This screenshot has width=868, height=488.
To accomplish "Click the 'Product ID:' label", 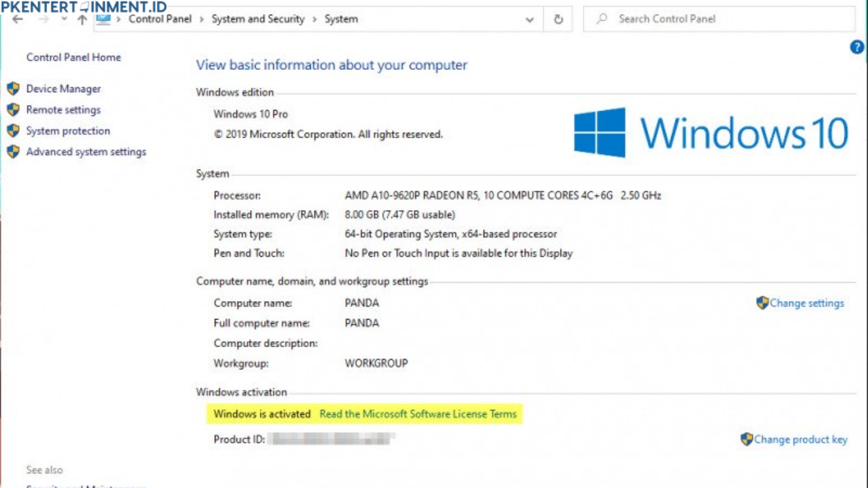I will pos(239,439).
